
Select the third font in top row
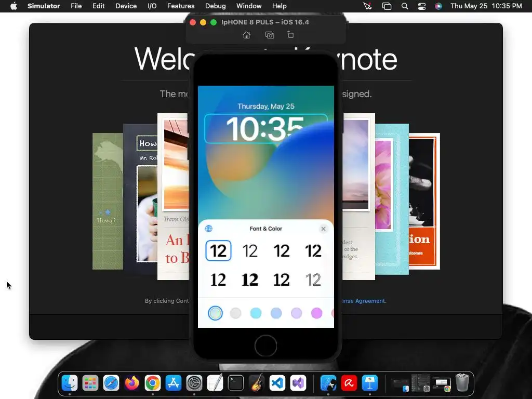[x=282, y=251]
